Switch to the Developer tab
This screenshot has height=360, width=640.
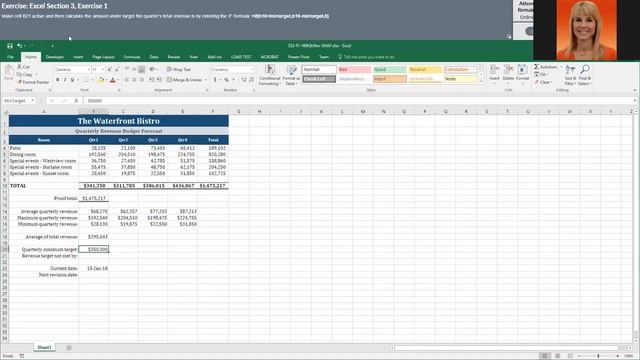pyautogui.click(x=55, y=57)
